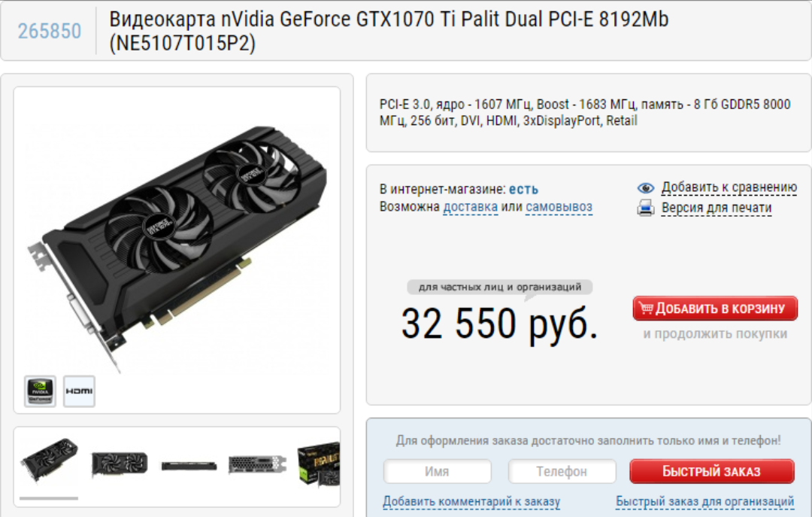
Task: Select the front-view card thumbnail
Action: (x=119, y=463)
